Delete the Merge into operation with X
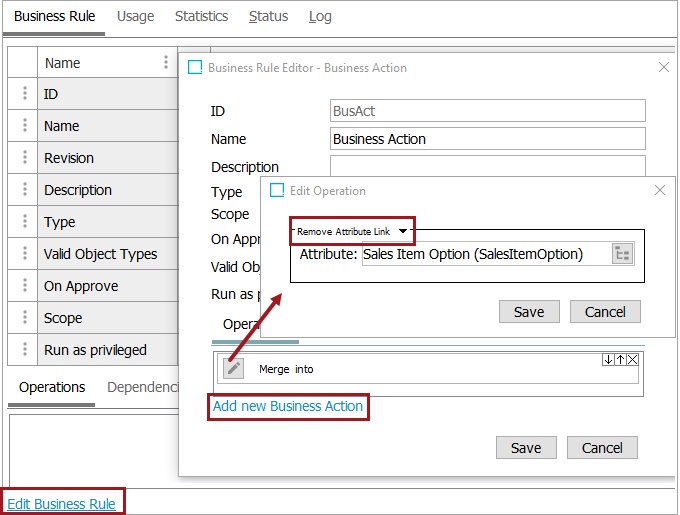This screenshot has height=515, width=680. coord(632,360)
